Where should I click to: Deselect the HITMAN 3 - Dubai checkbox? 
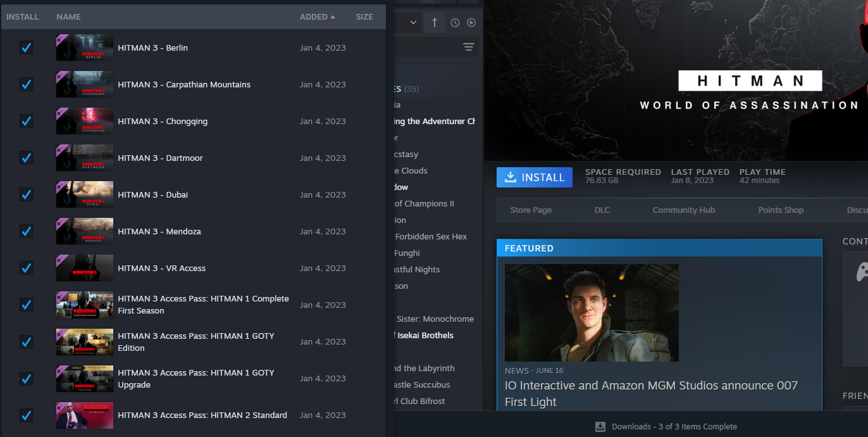coord(26,194)
